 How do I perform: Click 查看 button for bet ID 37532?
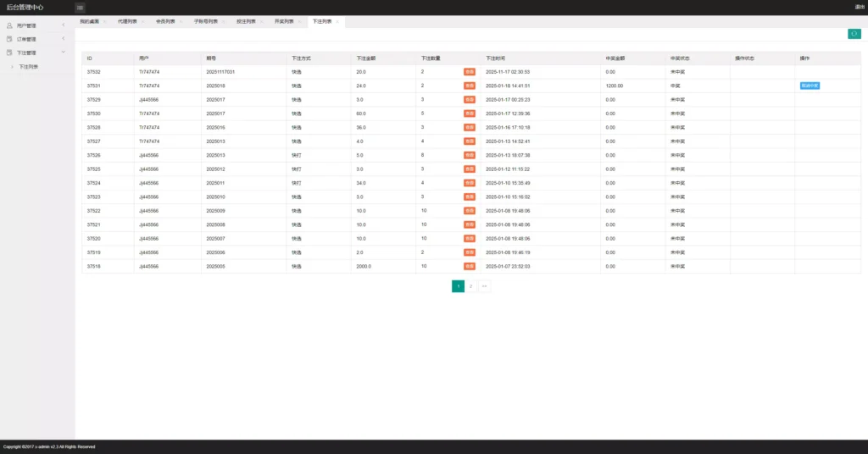pos(469,72)
